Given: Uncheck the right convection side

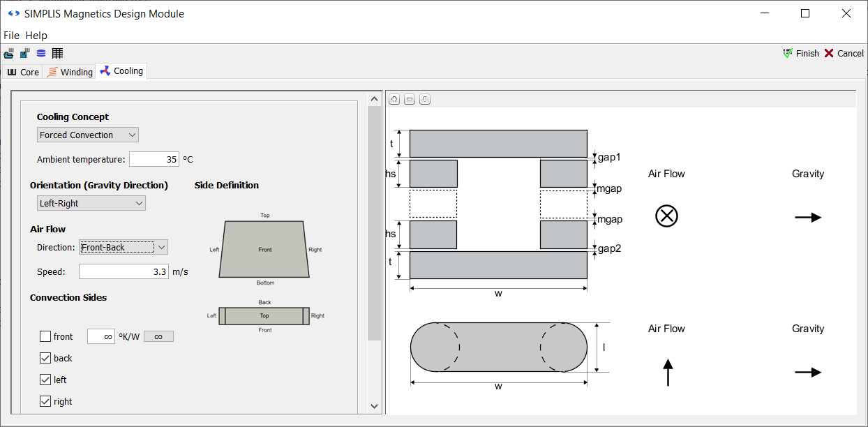Looking at the screenshot, I should pos(45,402).
